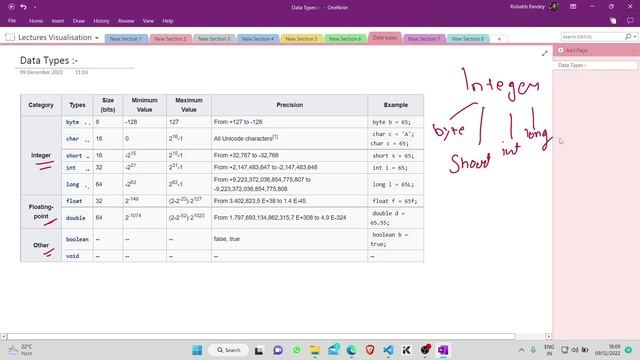Select the Data Types page in list

pos(596,65)
